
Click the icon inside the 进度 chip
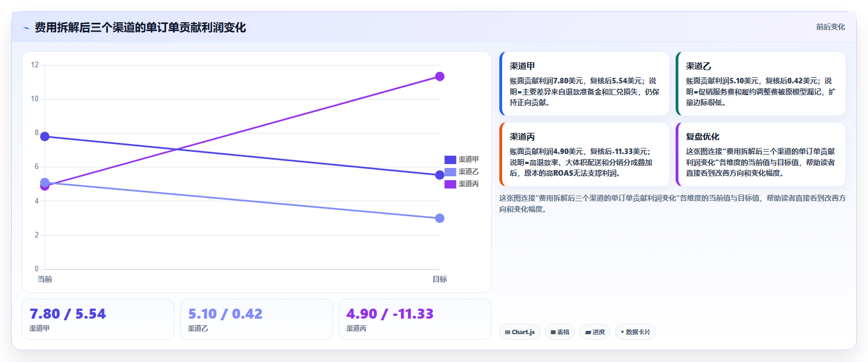[588, 332]
